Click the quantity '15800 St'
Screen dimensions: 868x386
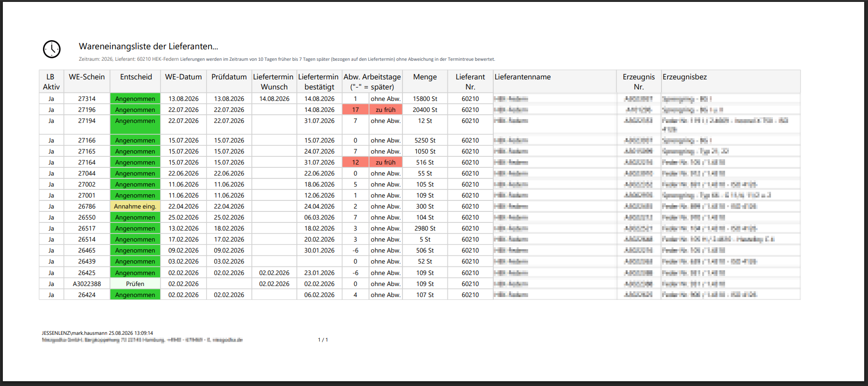(425, 99)
